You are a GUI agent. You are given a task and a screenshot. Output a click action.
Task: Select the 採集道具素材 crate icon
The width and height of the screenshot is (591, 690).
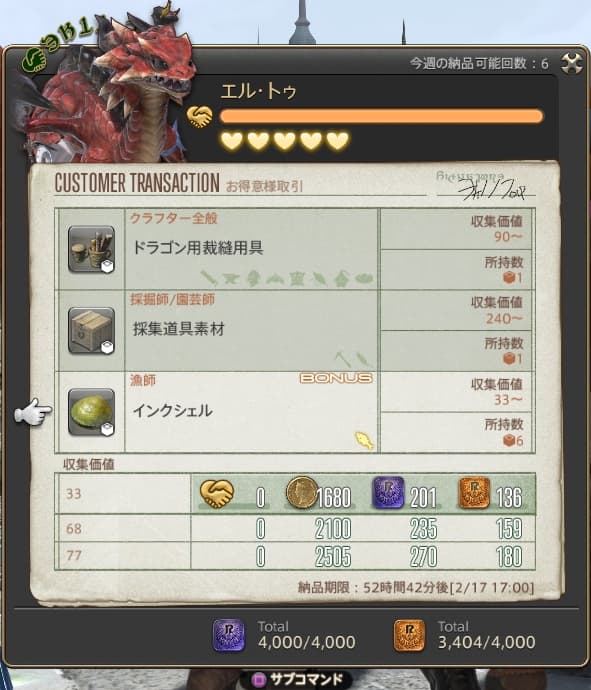91,330
